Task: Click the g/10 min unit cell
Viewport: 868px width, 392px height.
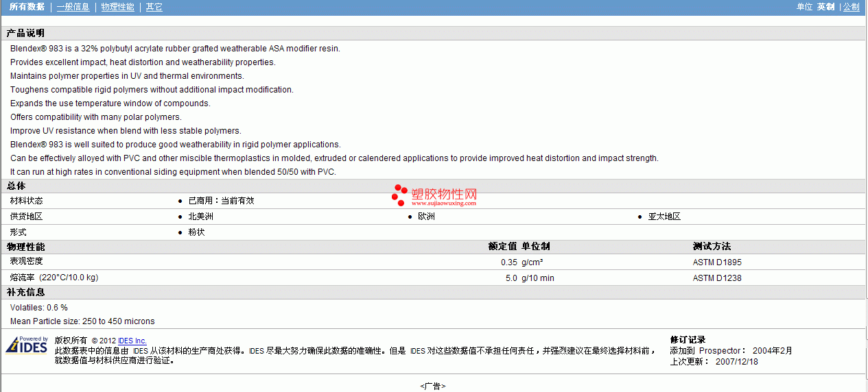Action: pos(538,278)
